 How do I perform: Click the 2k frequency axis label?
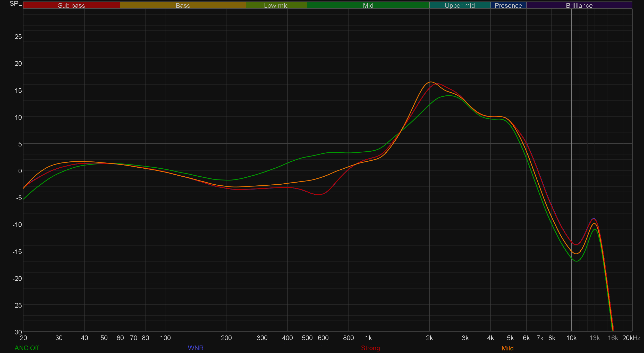(429, 338)
